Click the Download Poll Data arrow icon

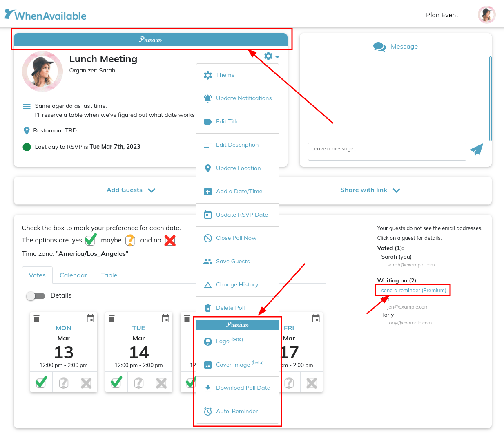(208, 388)
